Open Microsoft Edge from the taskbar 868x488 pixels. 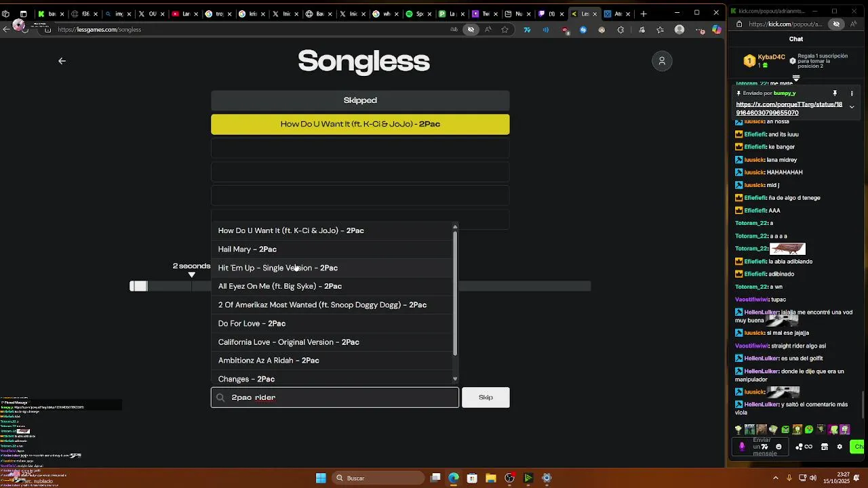[454, 479]
